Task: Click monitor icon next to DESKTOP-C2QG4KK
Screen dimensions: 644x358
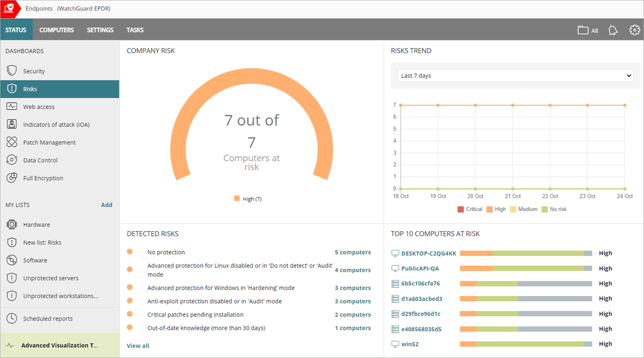Action: (x=395, y=253)
